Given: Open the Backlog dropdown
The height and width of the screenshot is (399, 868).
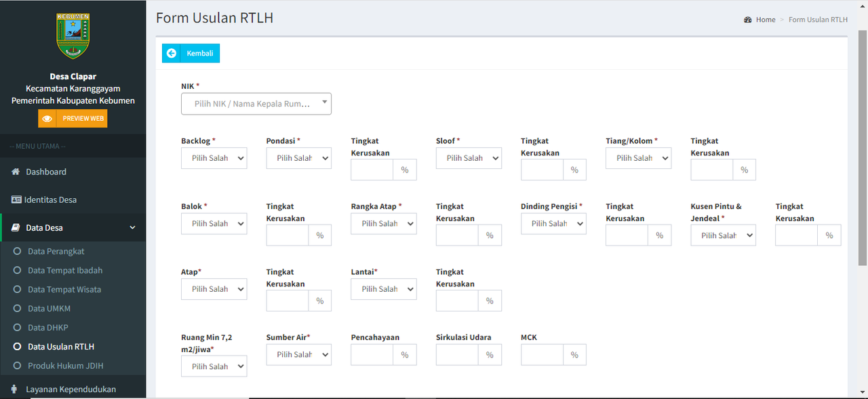Looking at the screenshot, I should (x=214, y=158).
